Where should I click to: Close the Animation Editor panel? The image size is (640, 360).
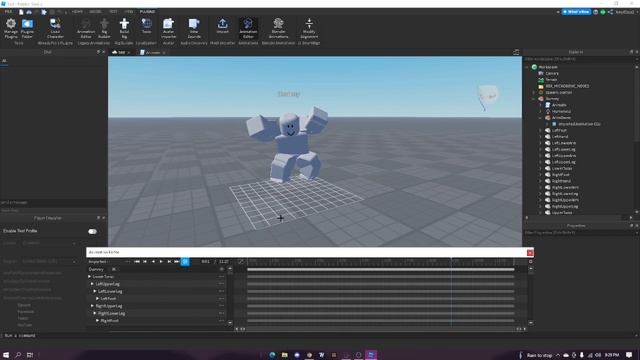[530, 253]
